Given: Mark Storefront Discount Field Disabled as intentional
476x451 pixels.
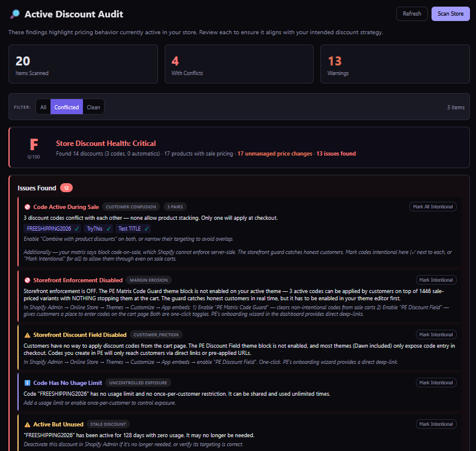Looking at the screenshot, I should click(436, 334).
